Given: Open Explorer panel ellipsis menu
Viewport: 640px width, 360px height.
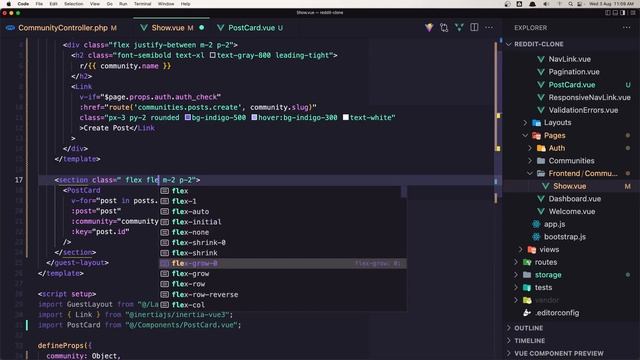Looking at the screenshot, I should pos(627,27).
